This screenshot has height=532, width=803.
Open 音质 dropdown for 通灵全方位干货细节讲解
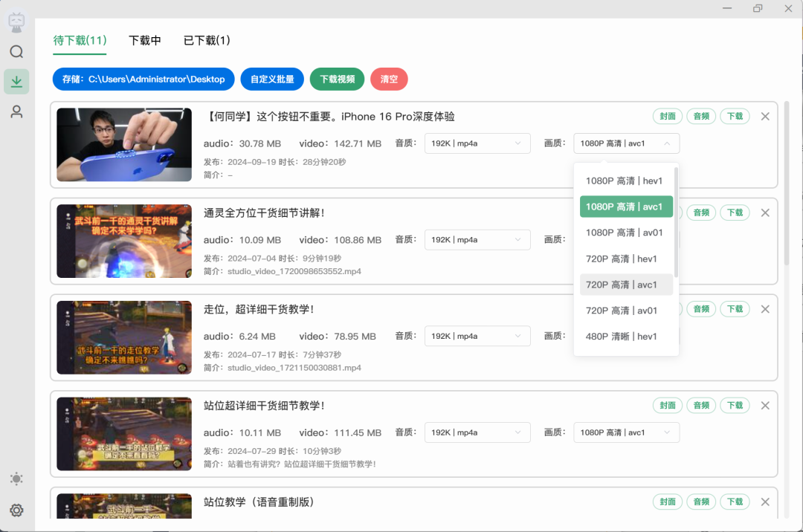point(477,239)
